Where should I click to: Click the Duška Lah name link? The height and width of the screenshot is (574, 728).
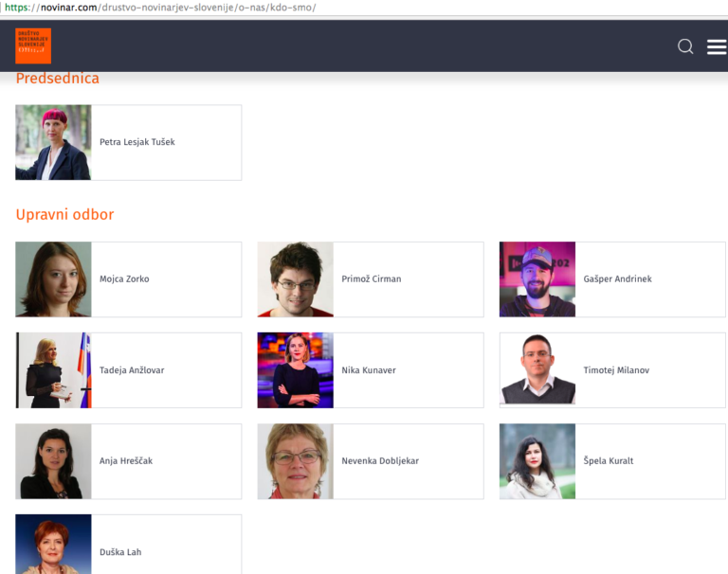120,552
